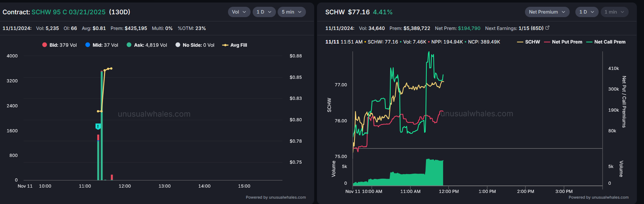Click the small red bar near 11:40
644x204 pixels.
pos(112,177)
